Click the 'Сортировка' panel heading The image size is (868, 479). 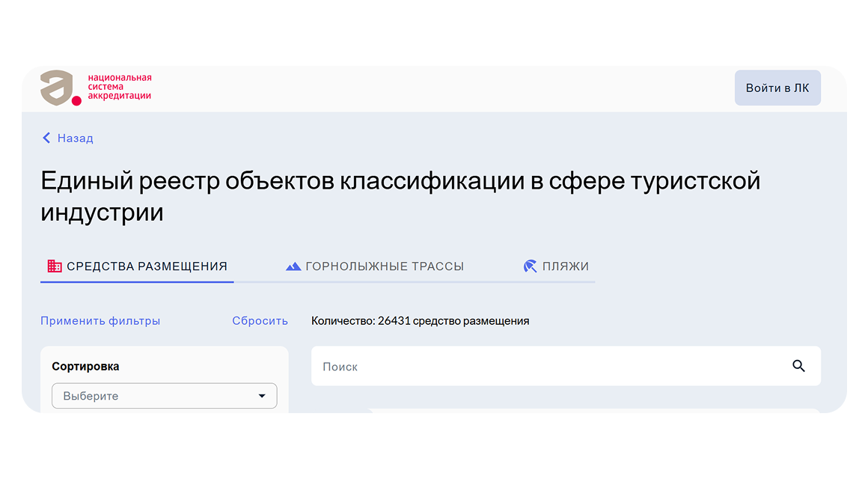85,367
